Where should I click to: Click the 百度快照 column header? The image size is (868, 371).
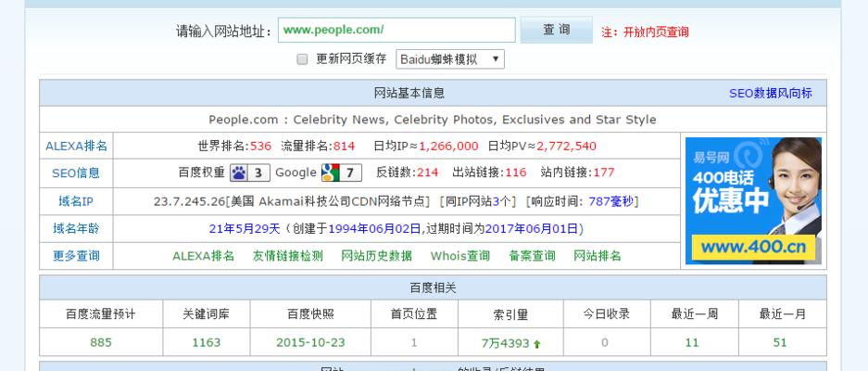pos(310,314)
